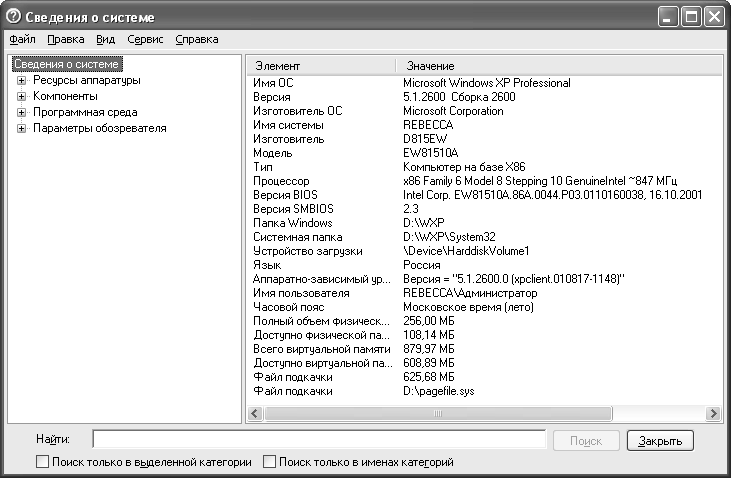Select the Программная среда tree label

click(85, 112)
